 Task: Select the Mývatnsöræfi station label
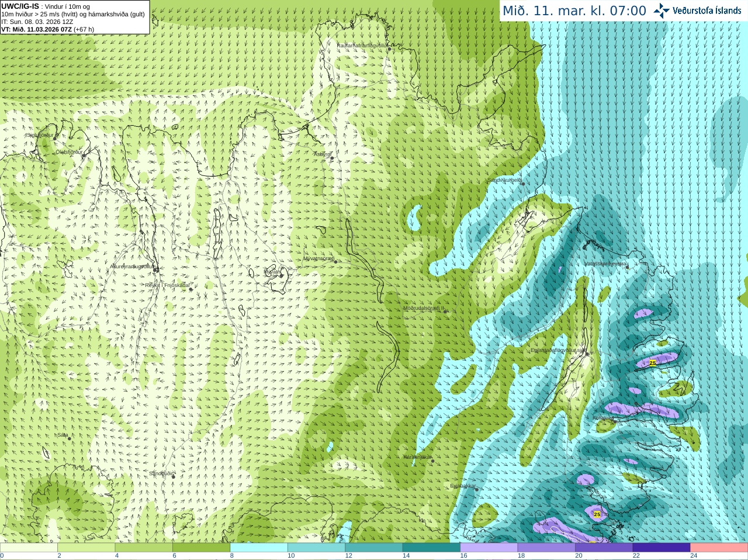tap(318, 258)
